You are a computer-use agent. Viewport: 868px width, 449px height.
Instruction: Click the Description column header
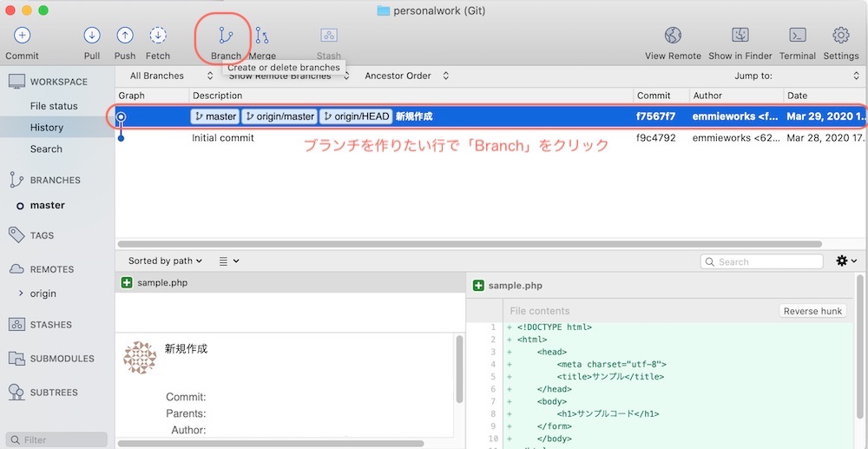coord(411,96)
